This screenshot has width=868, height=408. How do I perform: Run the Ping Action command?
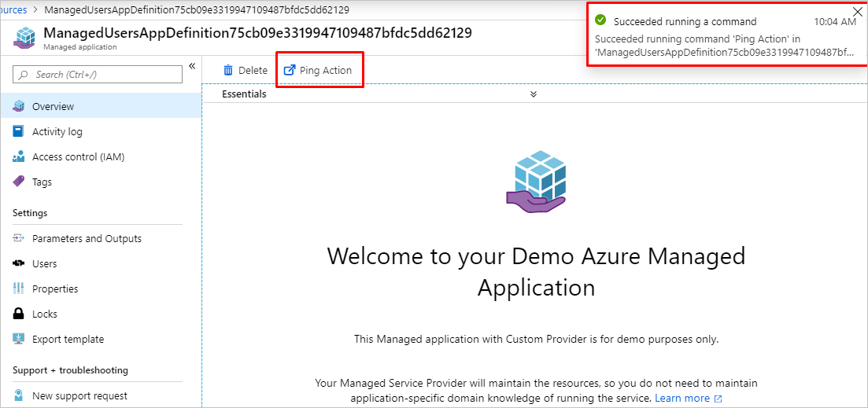tap(318, 70)
